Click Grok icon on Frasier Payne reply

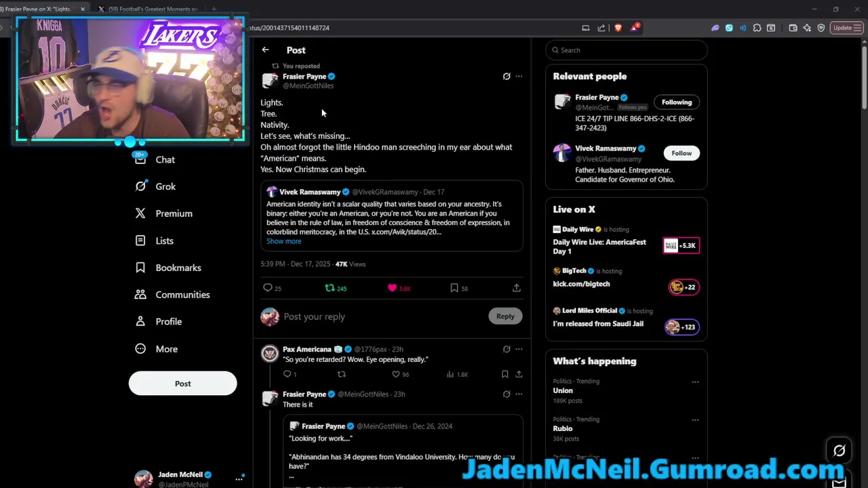(506, 394)
